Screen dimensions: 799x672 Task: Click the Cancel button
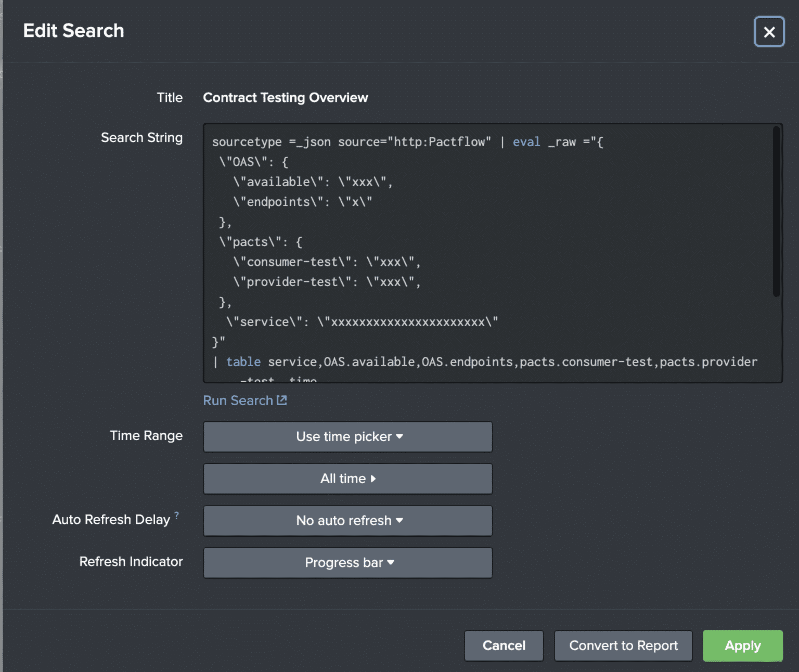coord(503,645)
